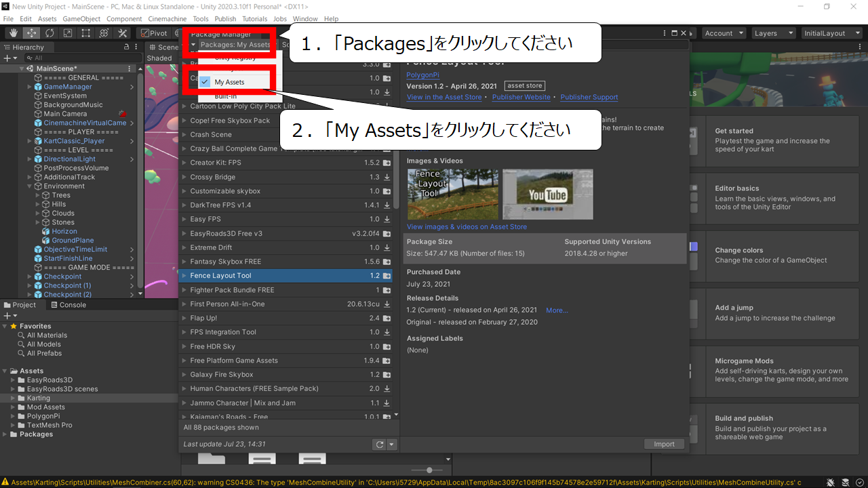Click the download icon for Extreme Drift
The width and height of the screenshot is (868, 488).
click(387, 247)
